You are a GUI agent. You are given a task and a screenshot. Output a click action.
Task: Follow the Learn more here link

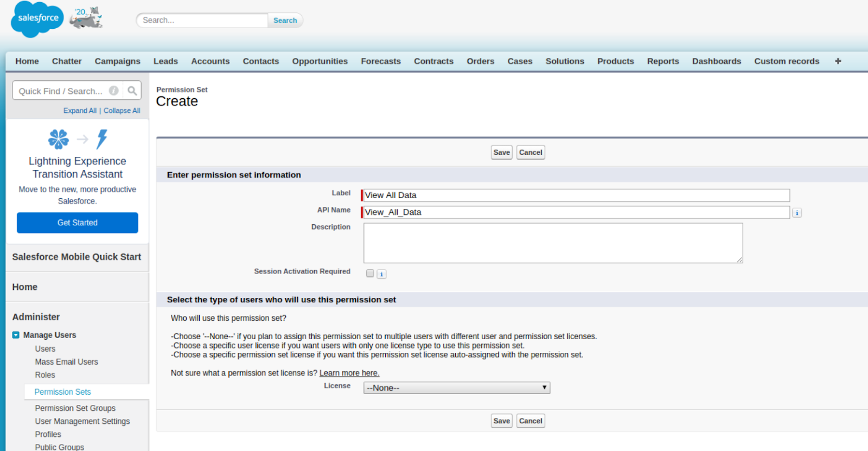click(x=349, y=373)
